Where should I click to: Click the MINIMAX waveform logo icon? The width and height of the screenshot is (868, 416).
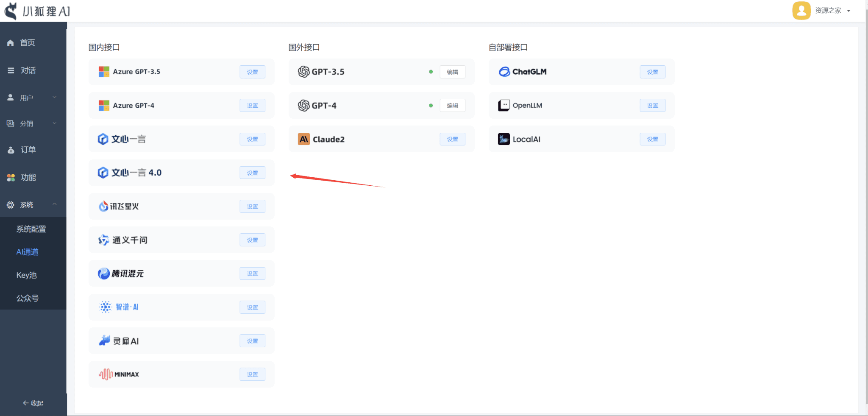point(106,374)
